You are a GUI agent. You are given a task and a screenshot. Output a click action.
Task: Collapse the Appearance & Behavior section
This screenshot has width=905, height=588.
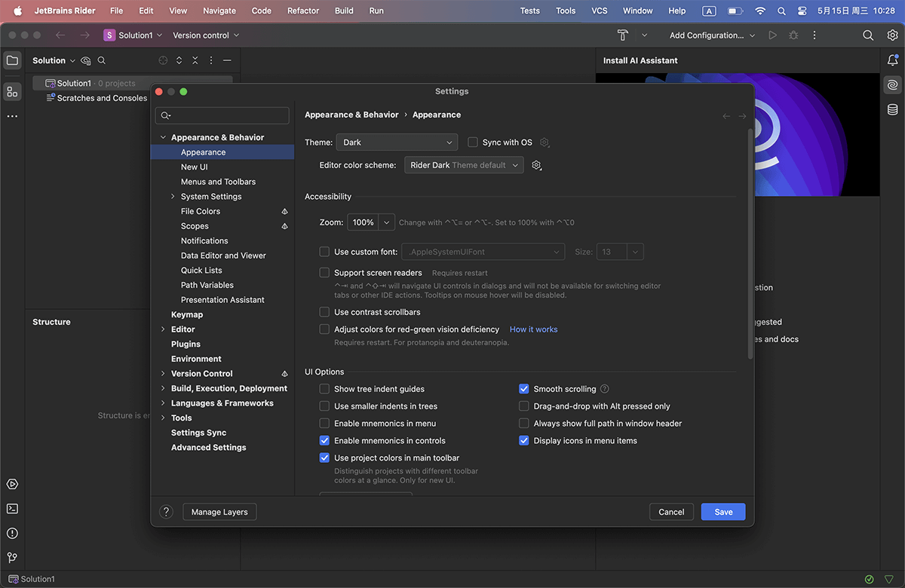[163, 138]
